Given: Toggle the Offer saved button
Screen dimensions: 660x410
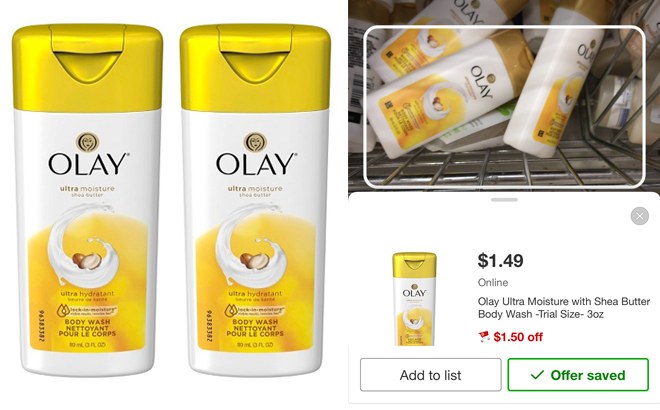Looking at the screenshot, I should point(578,375).
